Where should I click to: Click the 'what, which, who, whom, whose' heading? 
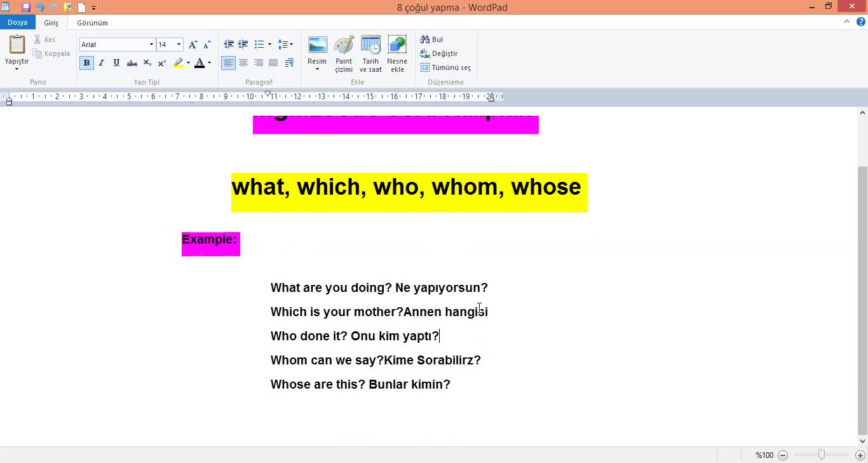[x=406, y=187]
